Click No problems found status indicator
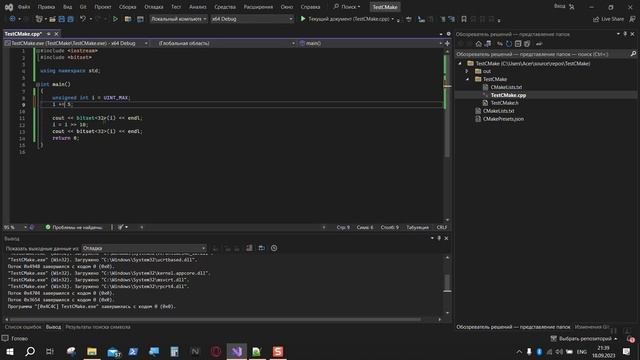 click(74, 227)
